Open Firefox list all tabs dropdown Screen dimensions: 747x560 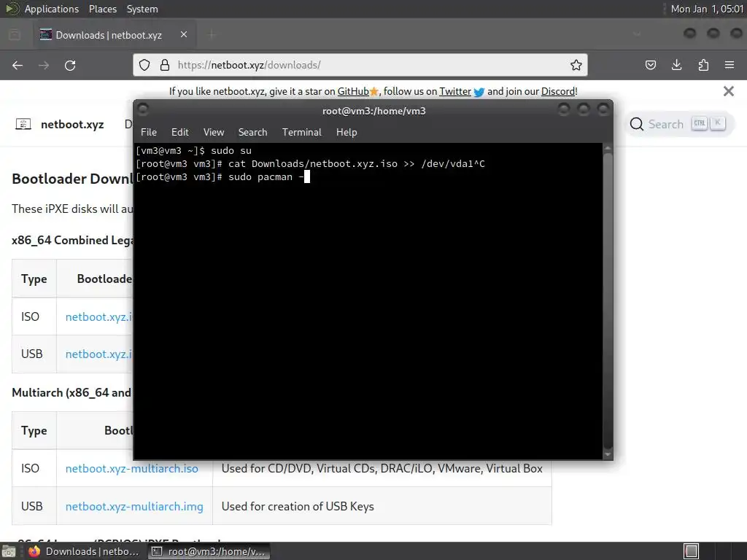pyautogui.click(x=637, y=34)
